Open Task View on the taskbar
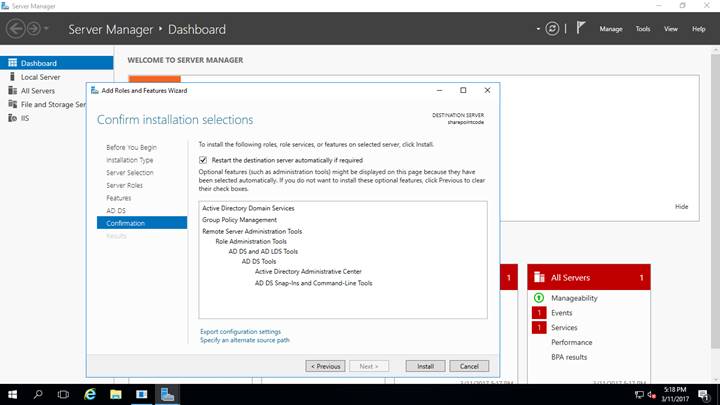This screenshot has width=720, height=405. pyautogui.click(x=63, y=394)
